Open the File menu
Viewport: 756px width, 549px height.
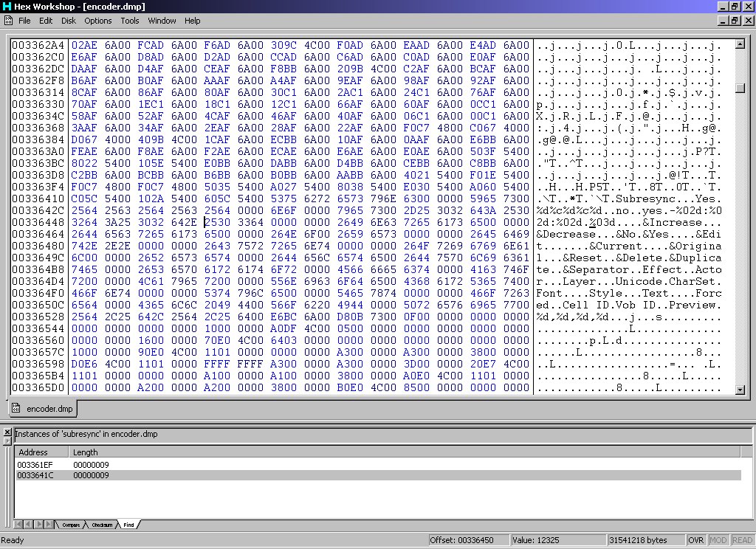pyautogui.click(x=24, y=21)
